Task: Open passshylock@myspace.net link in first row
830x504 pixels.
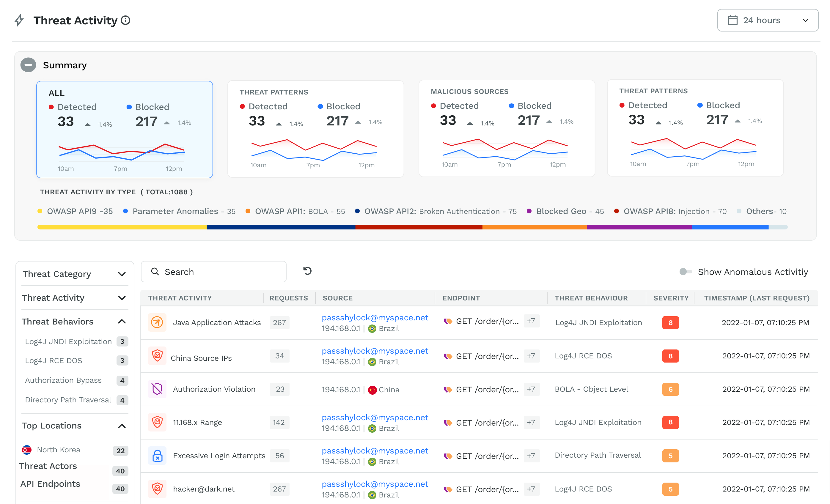Action: click(375, 317)
